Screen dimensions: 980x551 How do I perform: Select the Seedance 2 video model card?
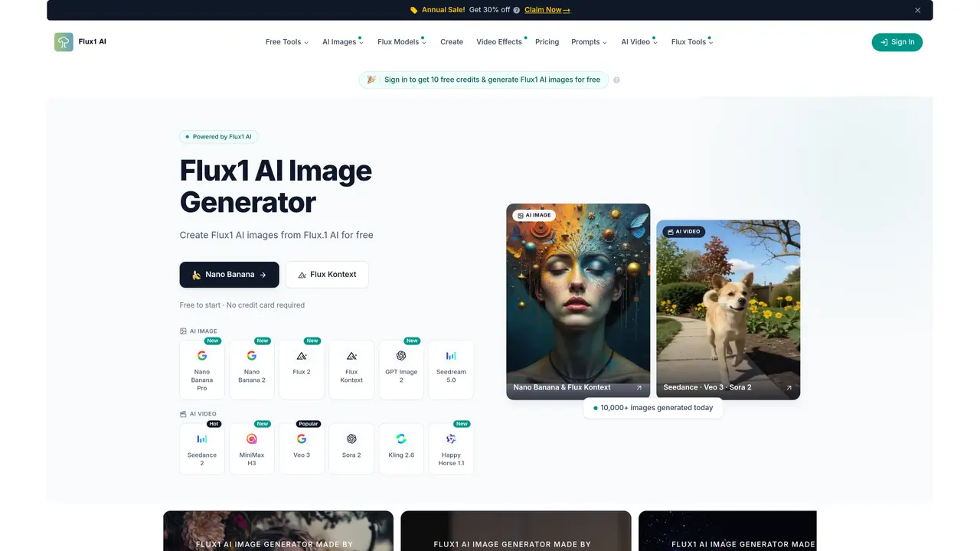202,448
